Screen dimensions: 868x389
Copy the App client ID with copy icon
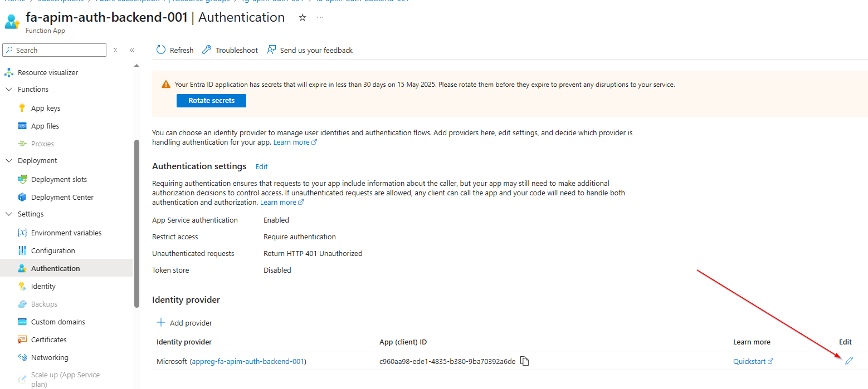click(x=524, y=361)
